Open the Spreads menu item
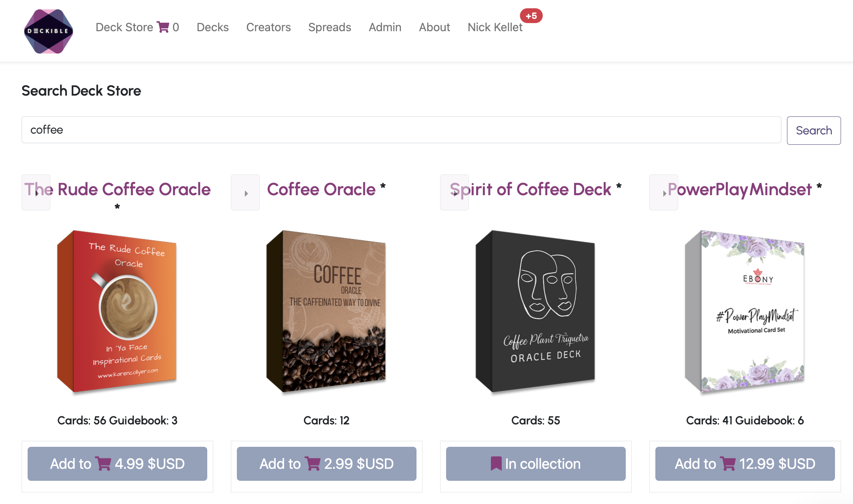The height and width of the screenshot is (504, 853). coord(329,27)
